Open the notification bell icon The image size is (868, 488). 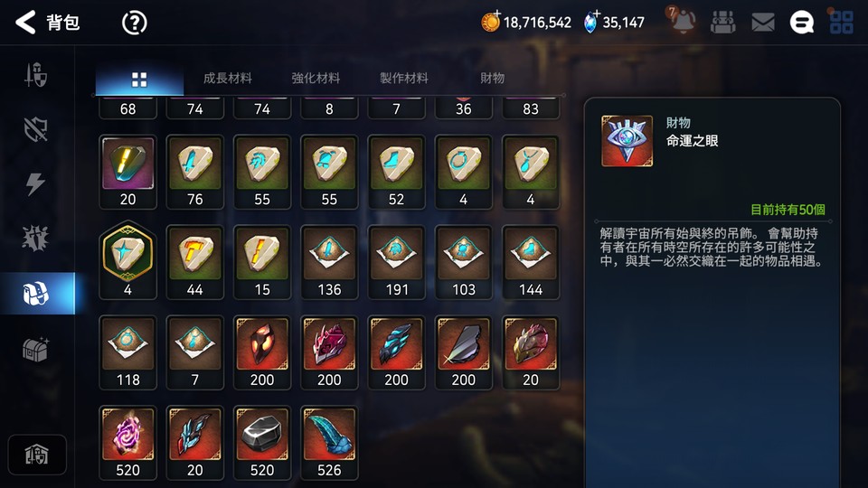tap(683, 22)
